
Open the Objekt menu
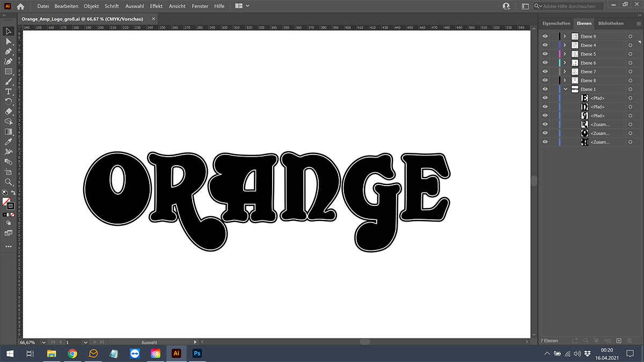tap(91, 6)
